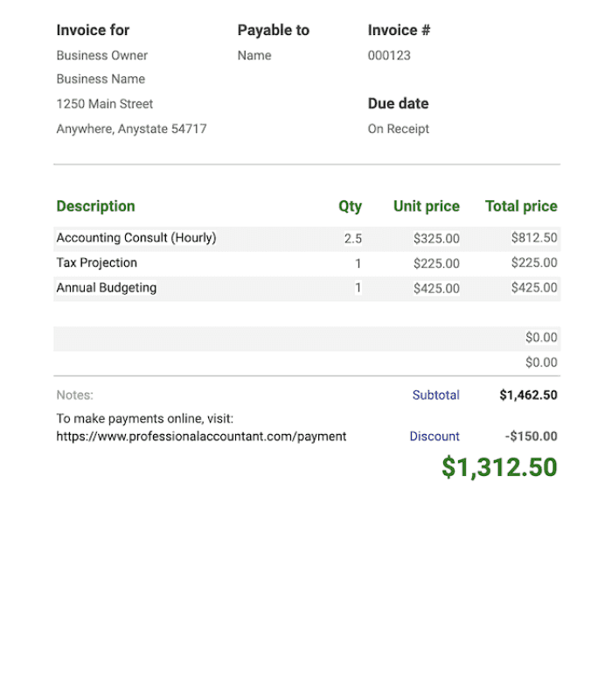Click the 'Qty' column header

point(351,206)
